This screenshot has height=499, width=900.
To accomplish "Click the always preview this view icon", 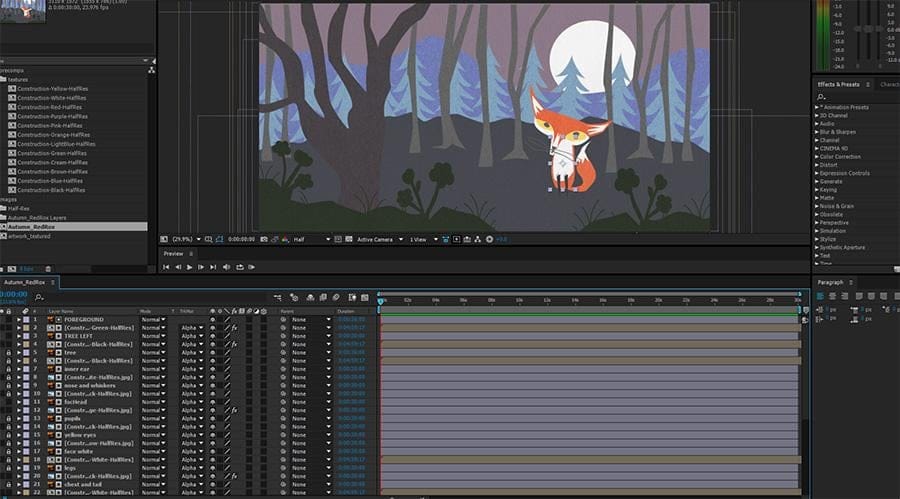I will click(x=164, y=239).
